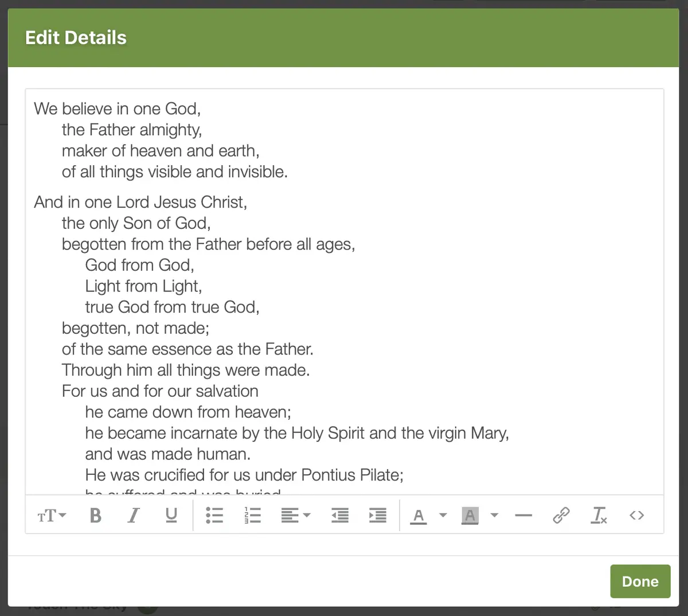Viewport: 688px width, 616px height.
Task: Click 'Through him all things were made.'
Action: coord(186,370)
